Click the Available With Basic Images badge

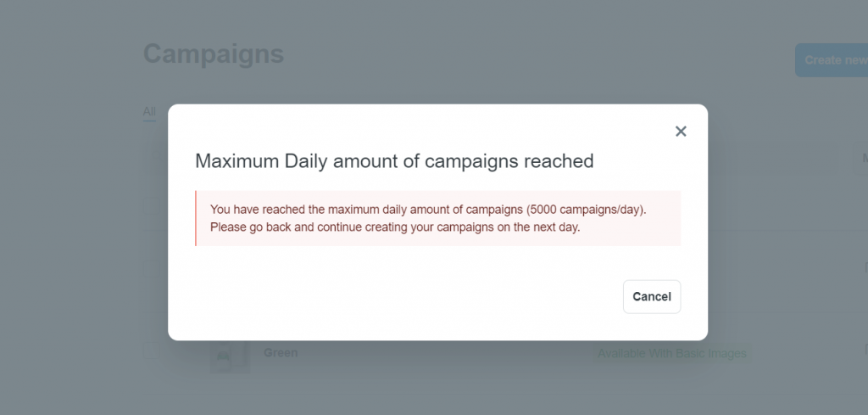(672, 353)
